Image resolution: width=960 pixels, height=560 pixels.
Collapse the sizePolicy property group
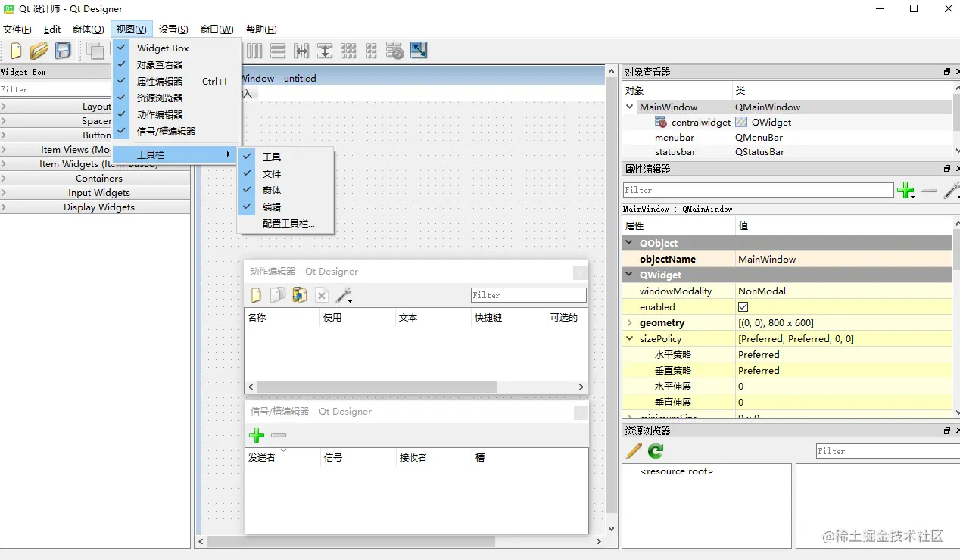629,338
